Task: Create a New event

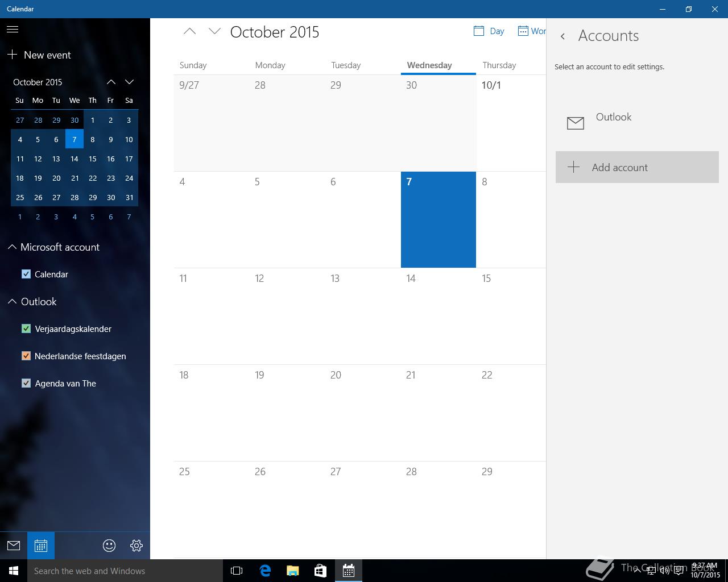Action: click(x=39, y=55)
